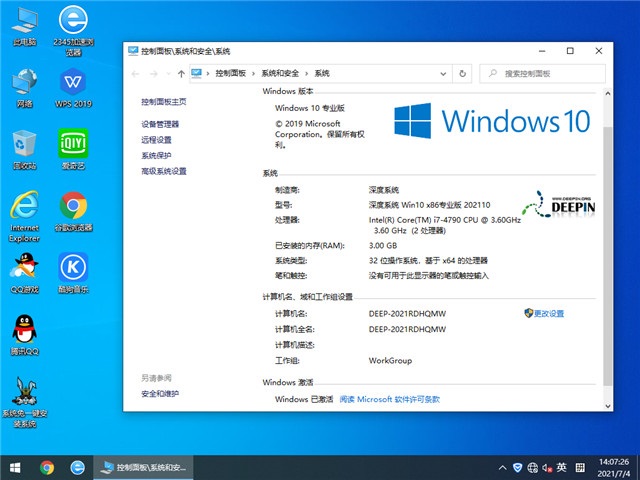This screenshot has width=640, height=480.
Task: Open 高级系统设置 in the sidebar
Action: [x=164, y=172]
